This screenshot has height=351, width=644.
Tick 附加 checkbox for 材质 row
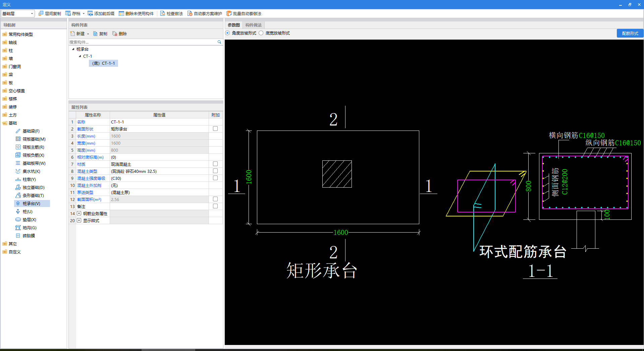tap(215, 164)
